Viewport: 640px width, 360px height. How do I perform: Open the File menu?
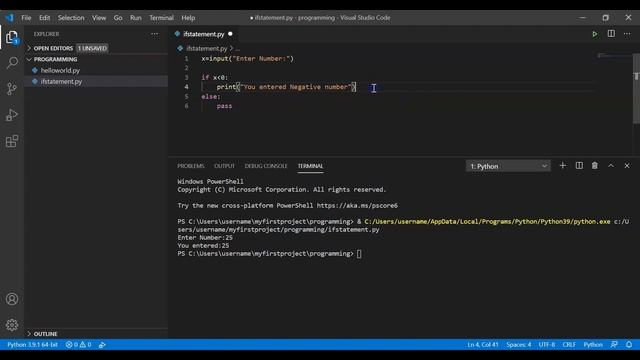tap(26, 18)
